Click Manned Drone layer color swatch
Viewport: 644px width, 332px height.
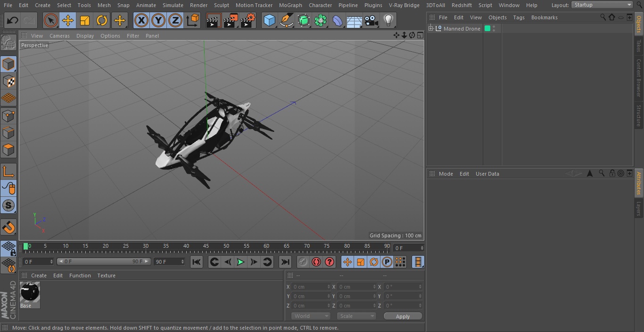click(487, 29)
